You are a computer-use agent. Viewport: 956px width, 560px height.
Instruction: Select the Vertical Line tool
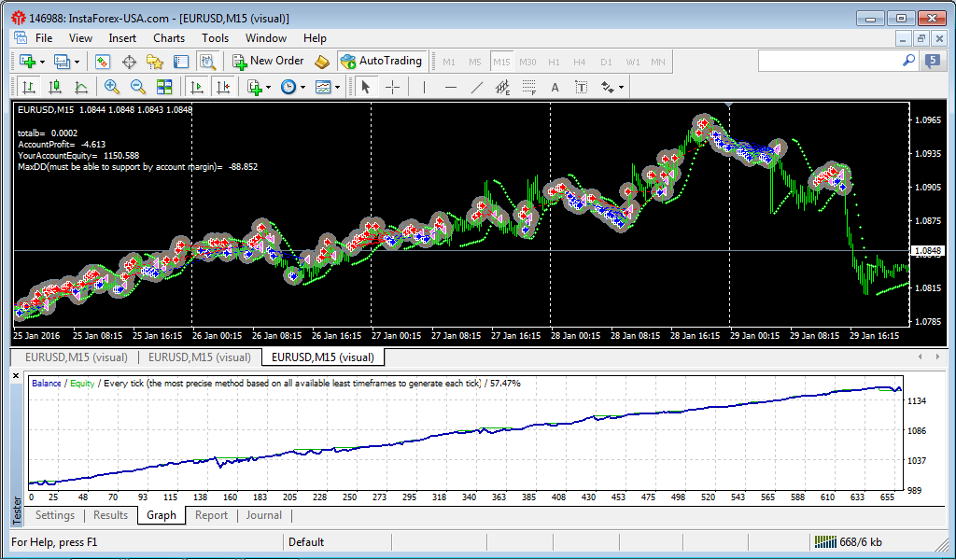point(425,87)
